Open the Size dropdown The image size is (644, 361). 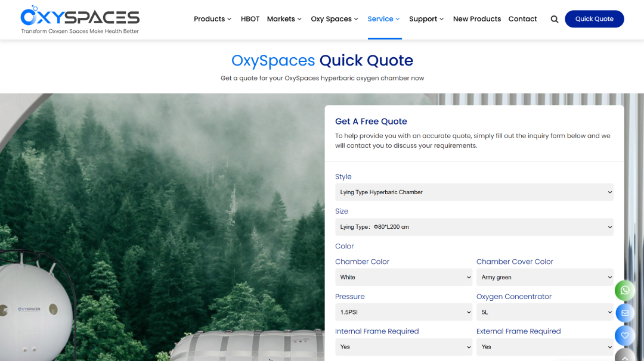pos(474,227)
